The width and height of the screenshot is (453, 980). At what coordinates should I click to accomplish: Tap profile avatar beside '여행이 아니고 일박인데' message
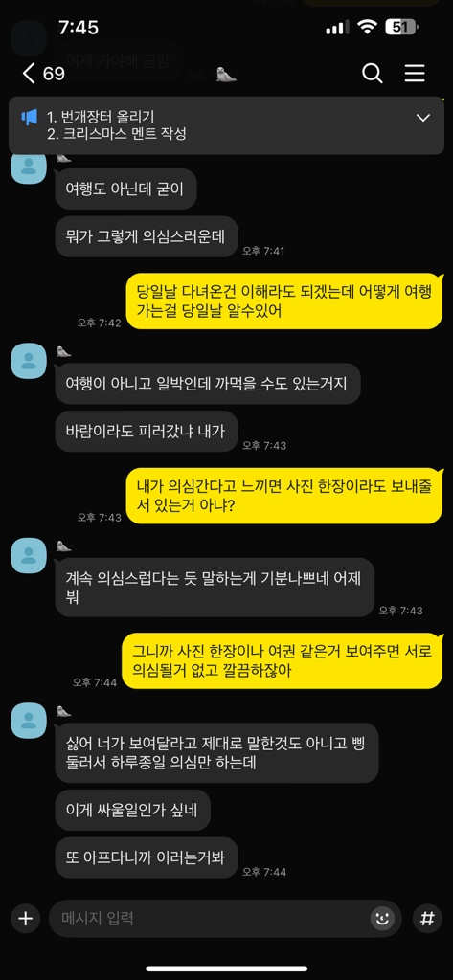29,361
